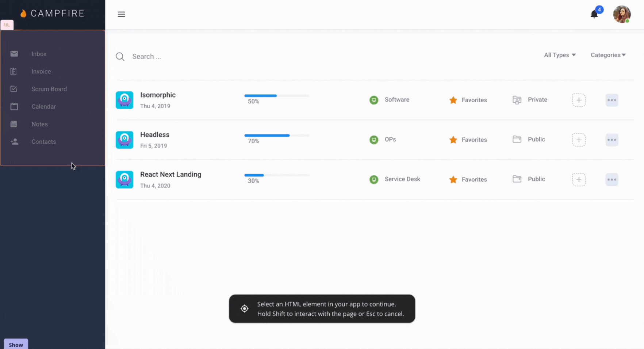The image size is (644, 349).
Task: Unfavorite the Headless project
Action: (453, 139)
